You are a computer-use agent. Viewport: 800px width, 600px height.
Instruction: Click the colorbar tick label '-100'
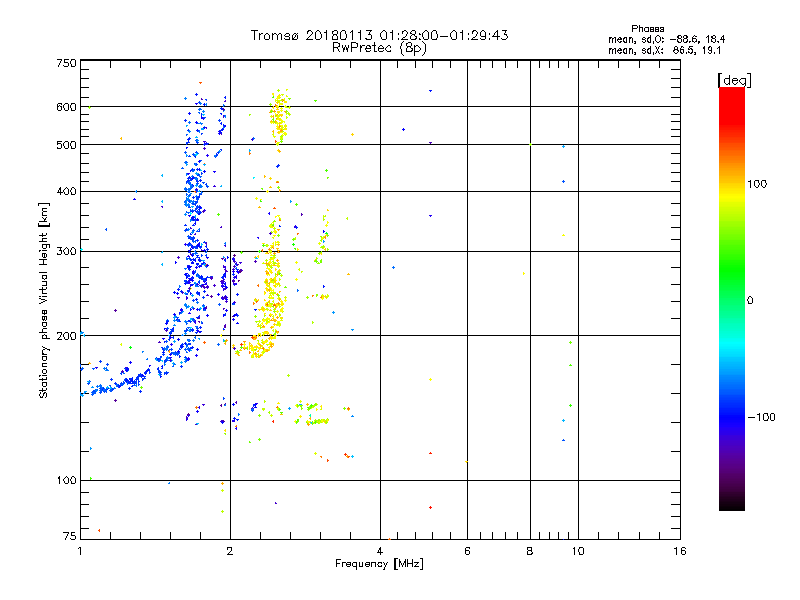761,417
